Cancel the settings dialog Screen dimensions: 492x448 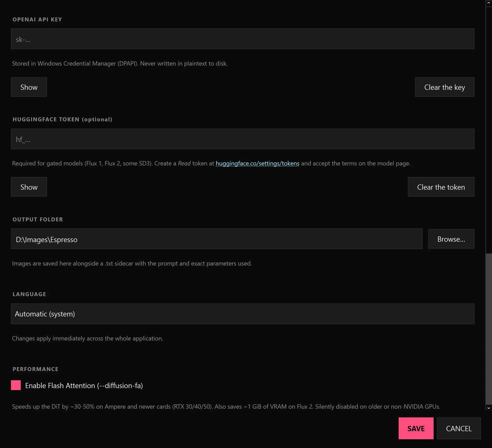[x=459, y=428]
